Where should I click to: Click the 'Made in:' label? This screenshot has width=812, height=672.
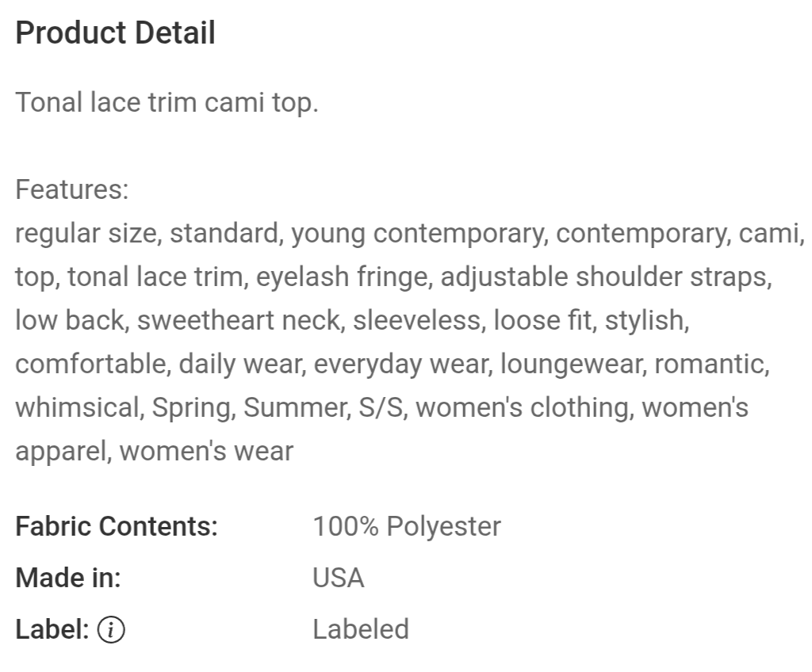point(68,578)
